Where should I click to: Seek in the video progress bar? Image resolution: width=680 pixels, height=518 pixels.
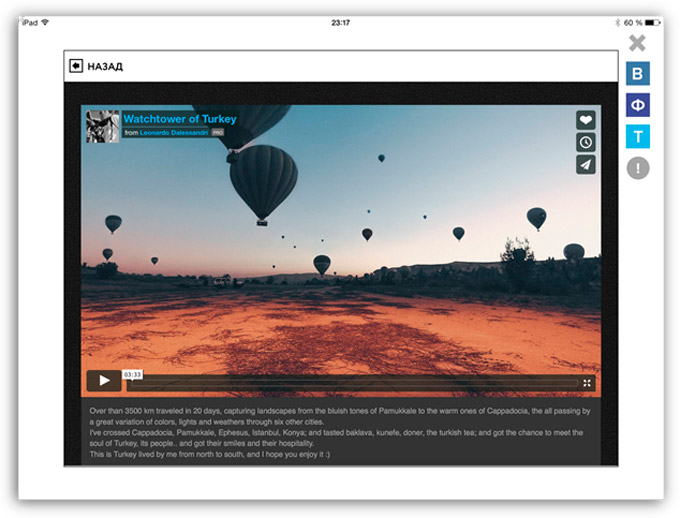click(x=353, y=383)
